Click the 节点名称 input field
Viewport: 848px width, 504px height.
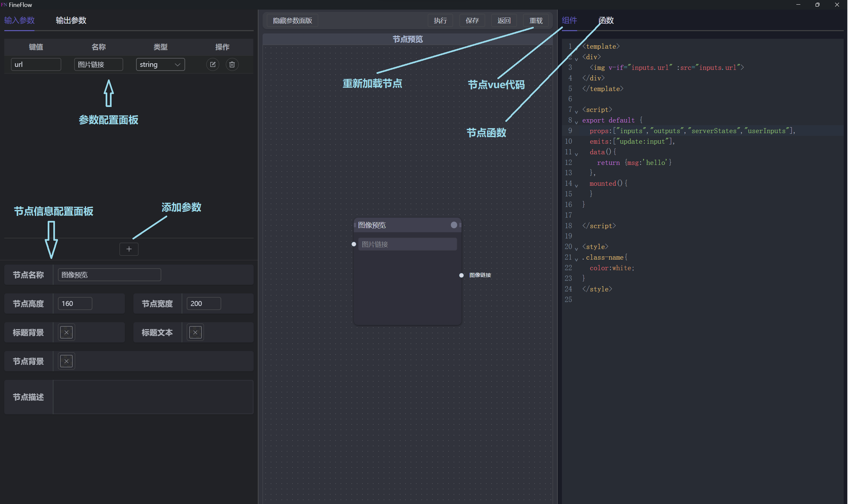(x=109, y=275)
